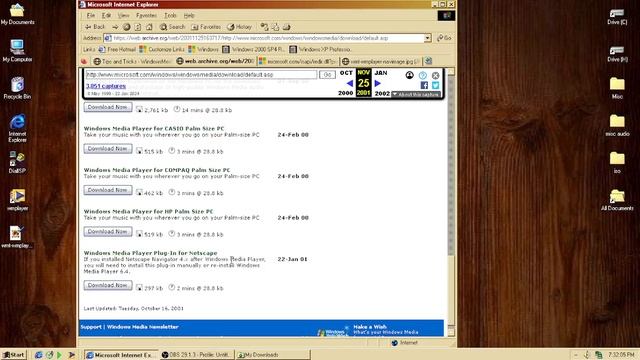Click the Back toolbar button
The width and height of the screenshot is (640, 360).
click(x=95, y=27)
